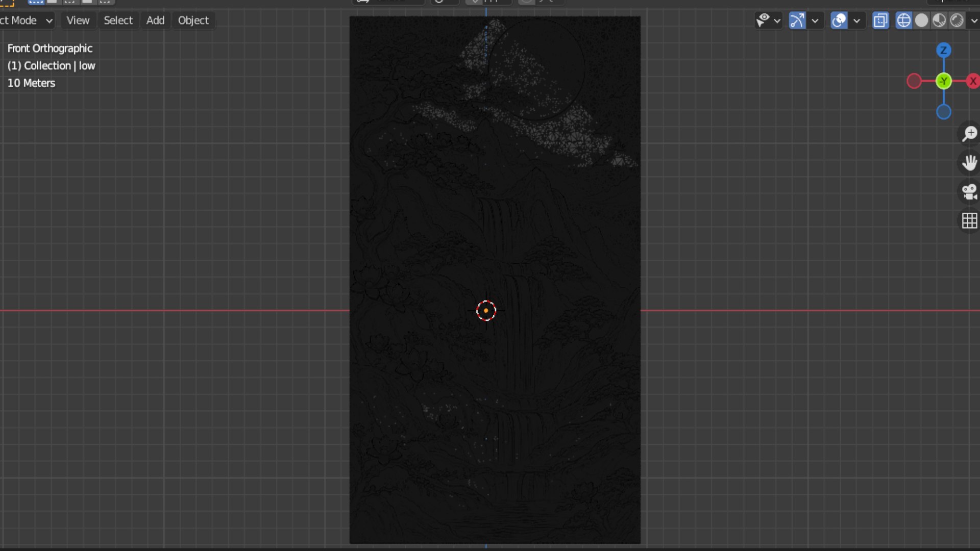Click the zoom magnifier navigation icon
The width and height of the screenshot is (980, 551).
click(969, 134)
